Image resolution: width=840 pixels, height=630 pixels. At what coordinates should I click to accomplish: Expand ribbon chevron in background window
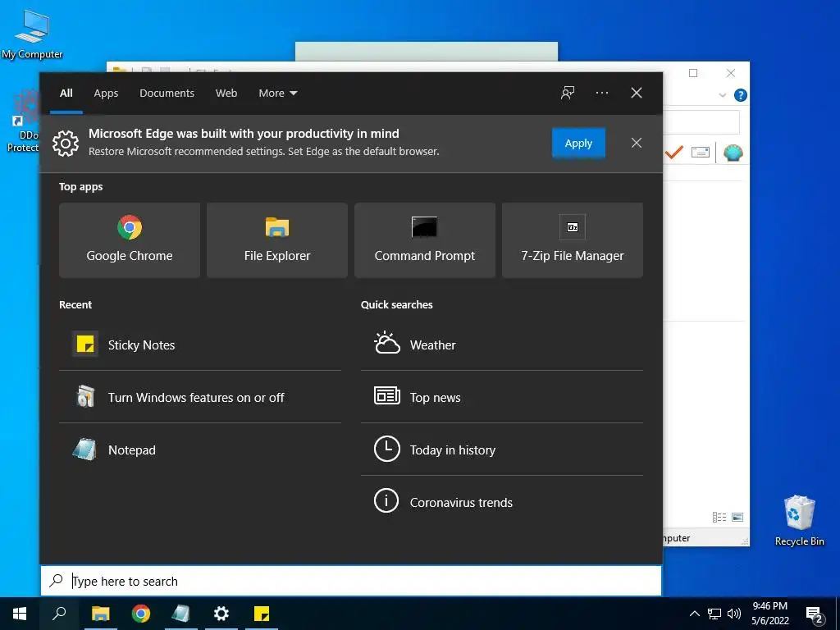(722, 95)
